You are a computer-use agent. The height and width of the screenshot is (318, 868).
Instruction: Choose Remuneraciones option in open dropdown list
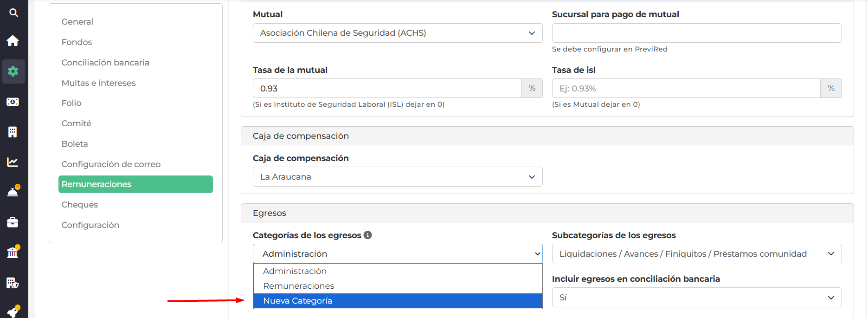click(x=298, y=286)
